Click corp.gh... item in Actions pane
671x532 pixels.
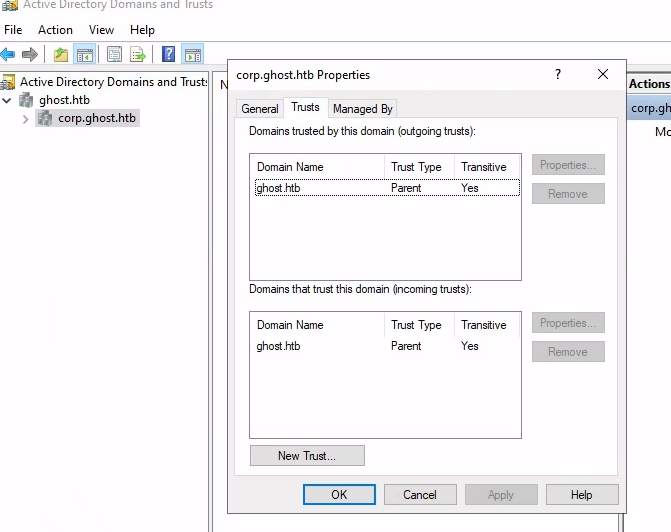click(x=650, y=108)
